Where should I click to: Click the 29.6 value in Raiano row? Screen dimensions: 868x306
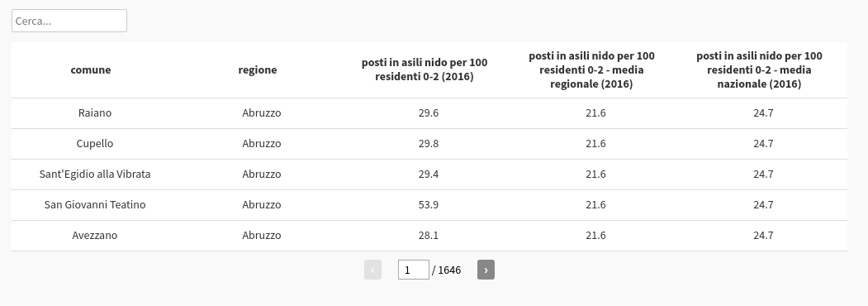pos(429,113)
